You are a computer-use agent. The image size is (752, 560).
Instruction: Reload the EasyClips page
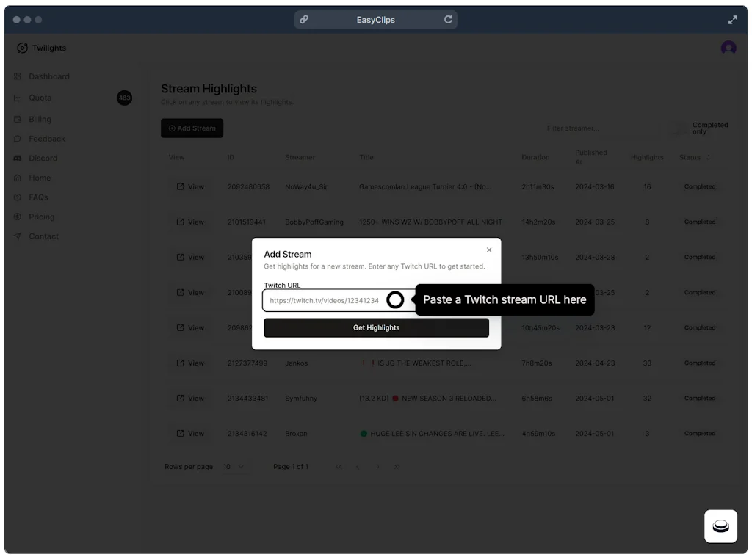[448, 20]
